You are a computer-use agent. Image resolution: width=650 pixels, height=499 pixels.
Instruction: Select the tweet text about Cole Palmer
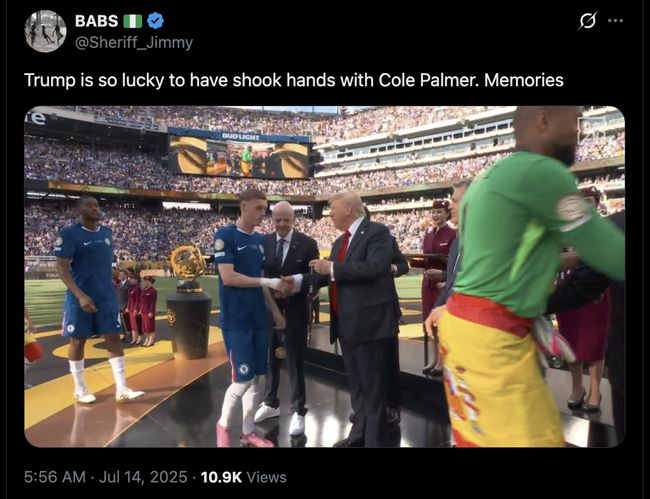294,80
